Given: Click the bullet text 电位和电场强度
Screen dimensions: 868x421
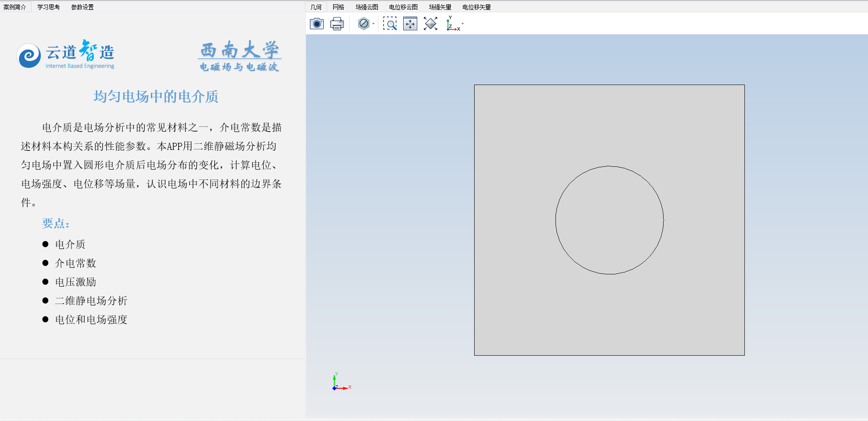Looking at the screenshot, I should [x=91, y=320].
